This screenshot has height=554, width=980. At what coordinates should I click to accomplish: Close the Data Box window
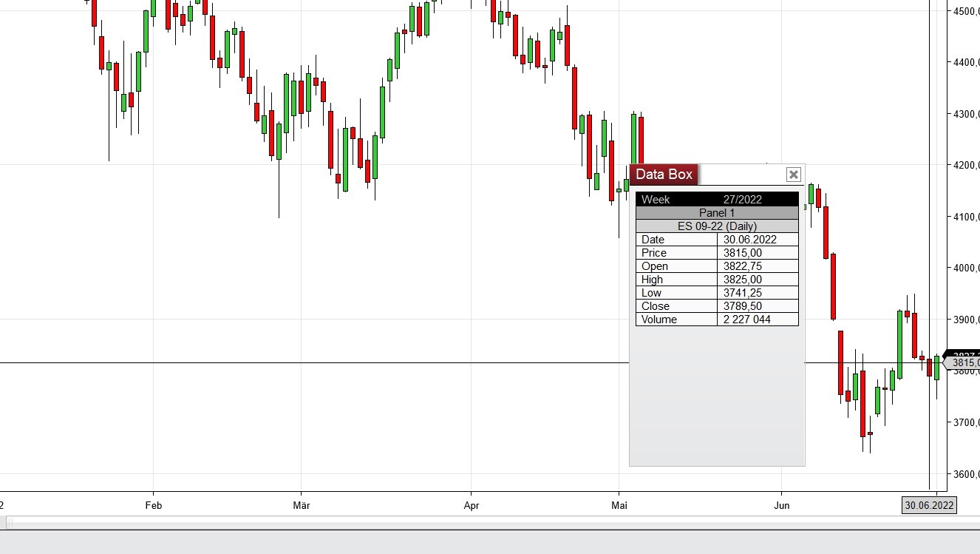click(x=793, y=175)
